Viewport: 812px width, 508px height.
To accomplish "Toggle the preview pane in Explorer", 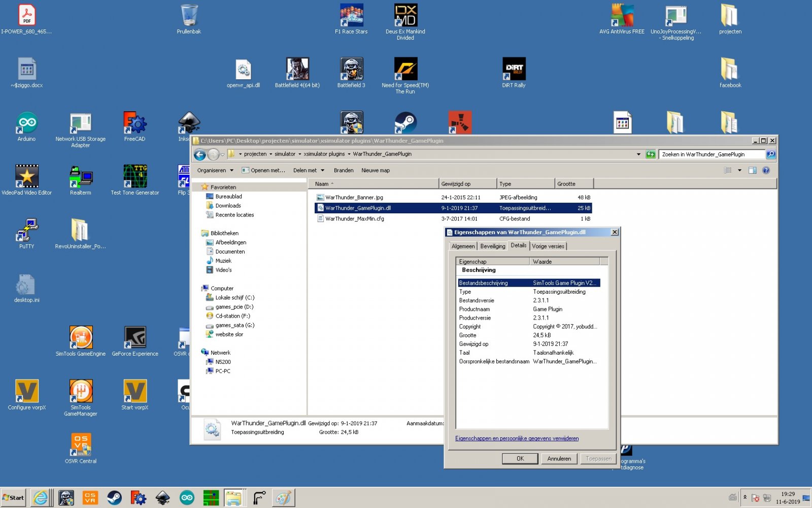I will click(x=753, y=170).
